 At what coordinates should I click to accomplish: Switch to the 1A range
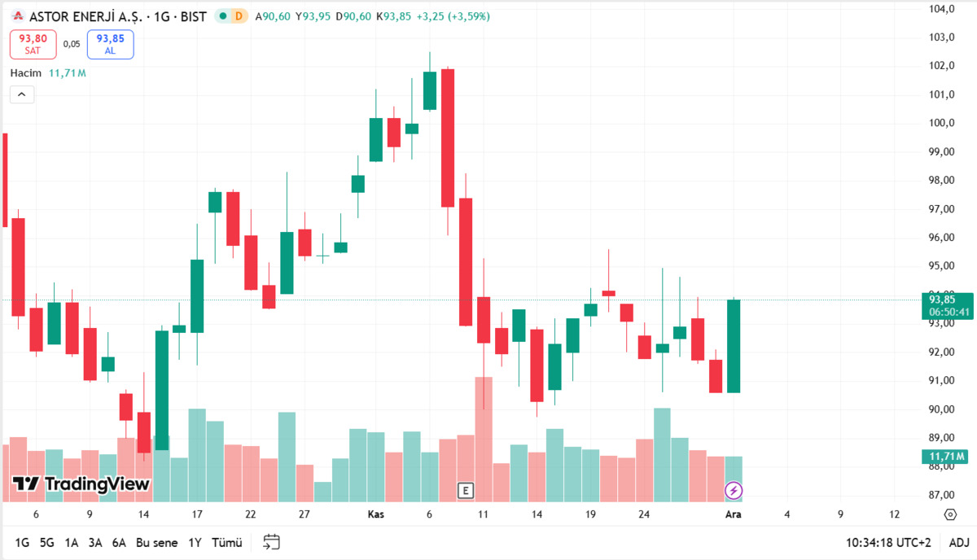coord(72,542)
